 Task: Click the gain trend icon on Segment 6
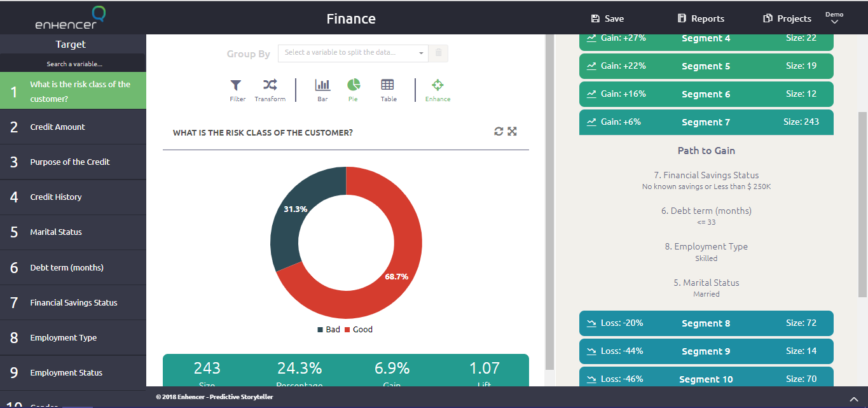(x=591, y=94)
